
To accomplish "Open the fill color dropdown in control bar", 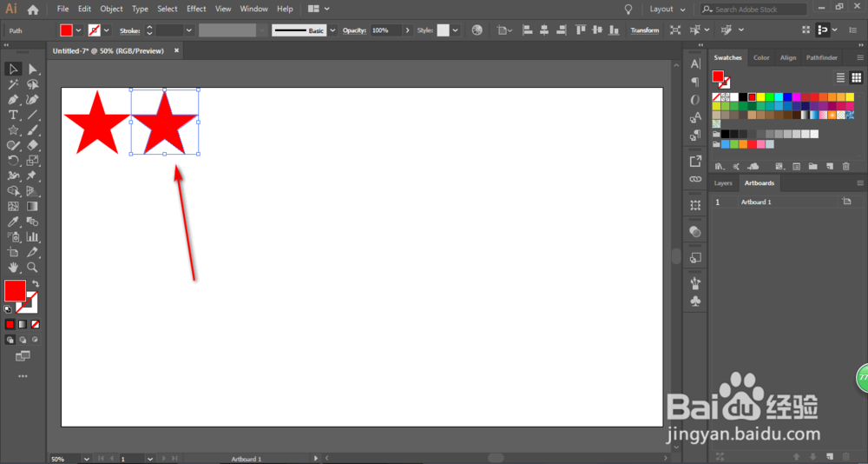I will point(78,30).
